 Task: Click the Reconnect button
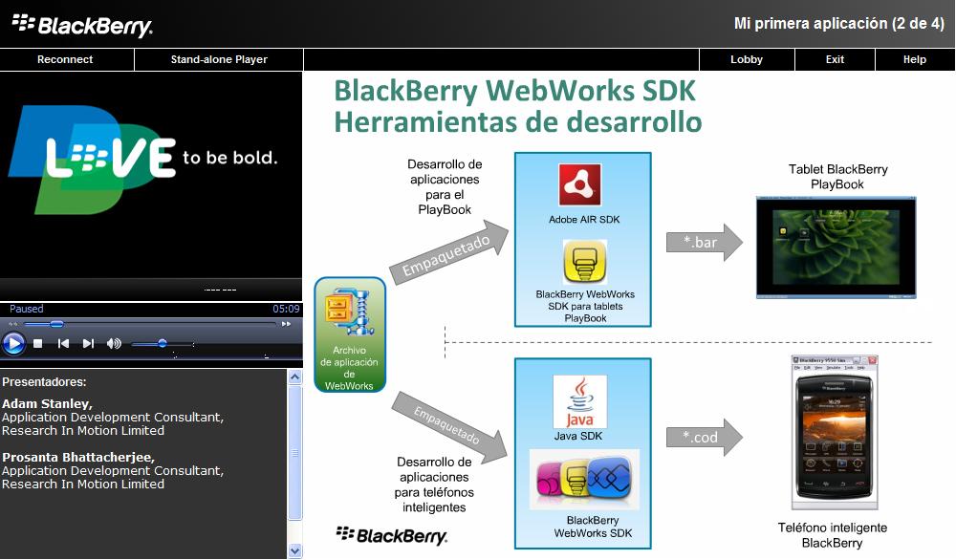(x=66, y=59)
